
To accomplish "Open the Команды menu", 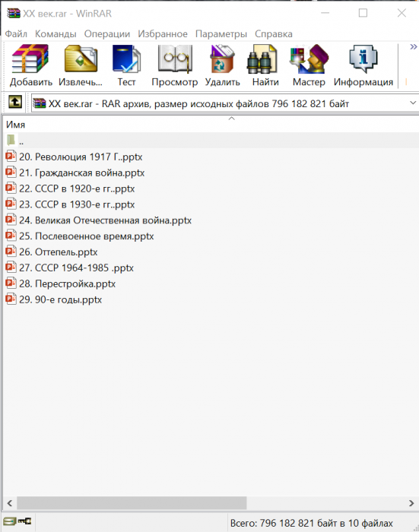I will [x=56, y=34].
